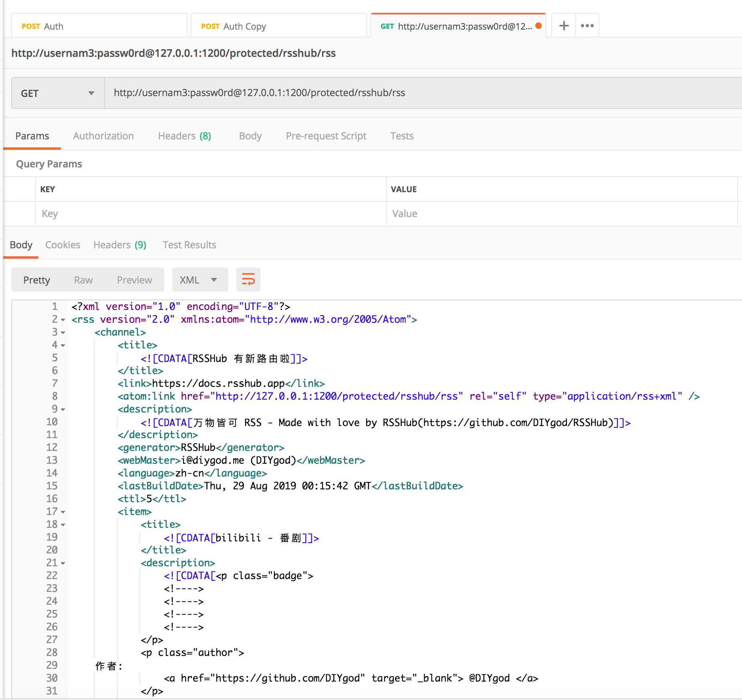Collapse the rss element at line 2
Image resolution: width=742 pixels, height=700 pixels.
tap(63, 320)
